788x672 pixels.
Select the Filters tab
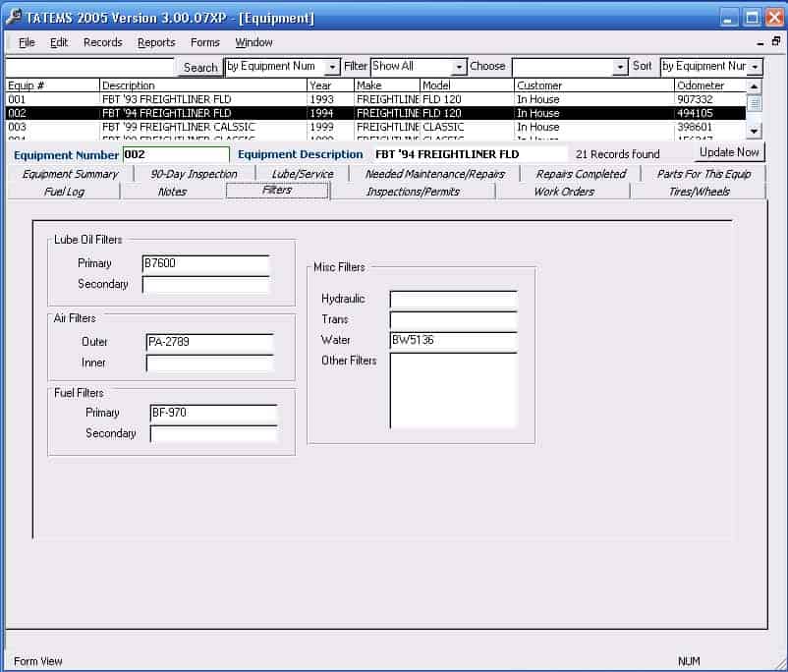click(277, 190)
